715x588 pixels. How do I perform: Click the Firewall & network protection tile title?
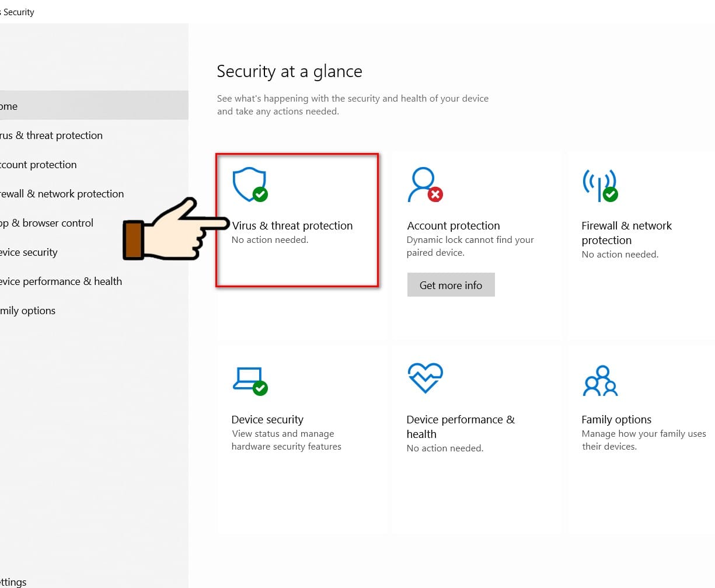click(626, 233)
